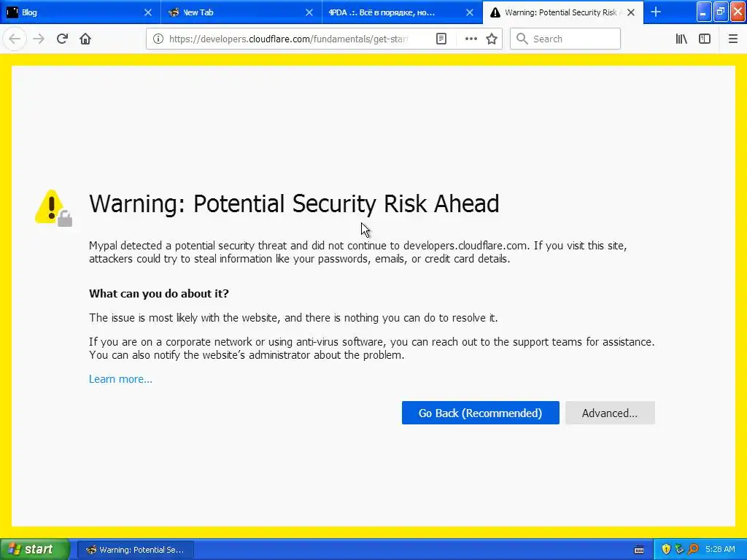Open the browser home page

tap(85, 39)
